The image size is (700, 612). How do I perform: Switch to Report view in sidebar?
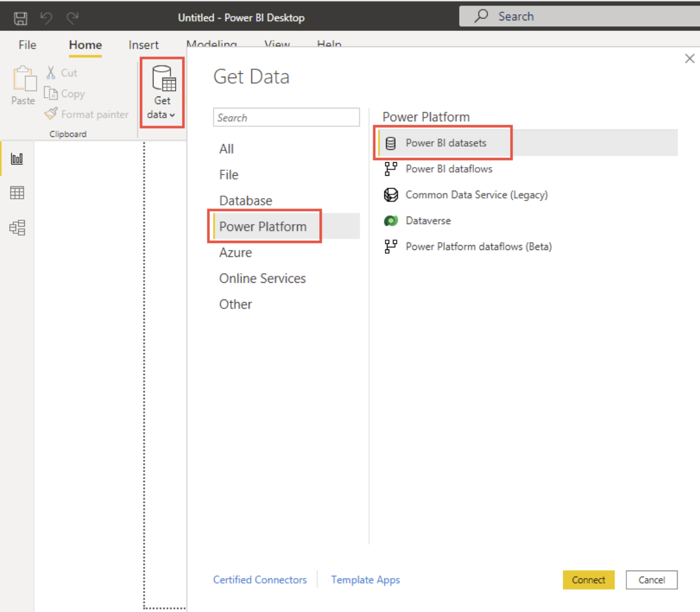pyautogui.click(x=17, y=158)
